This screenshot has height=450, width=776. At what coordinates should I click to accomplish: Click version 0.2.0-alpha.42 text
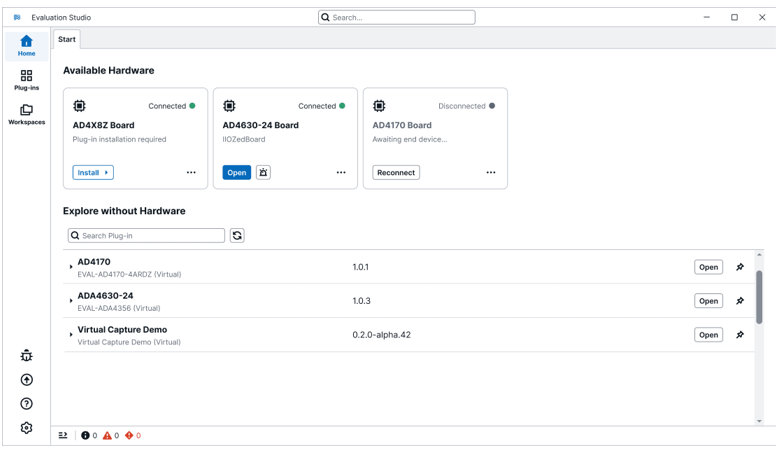pos(382,335)
